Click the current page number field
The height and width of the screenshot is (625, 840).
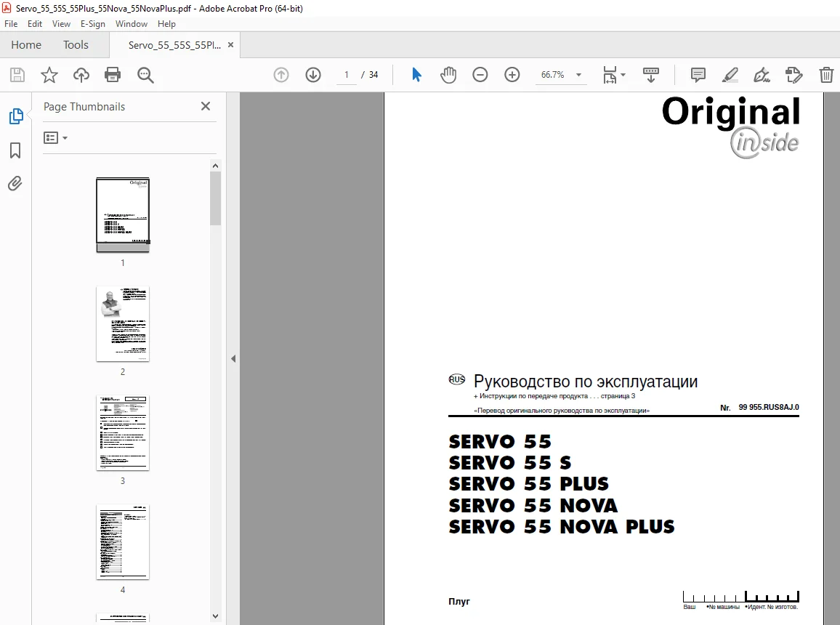coord(347,75)
